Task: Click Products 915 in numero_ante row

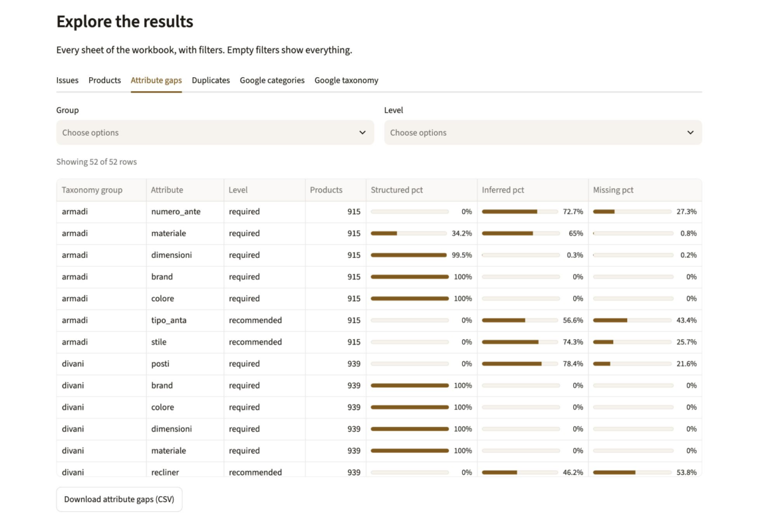Action: tap(354, 211)
